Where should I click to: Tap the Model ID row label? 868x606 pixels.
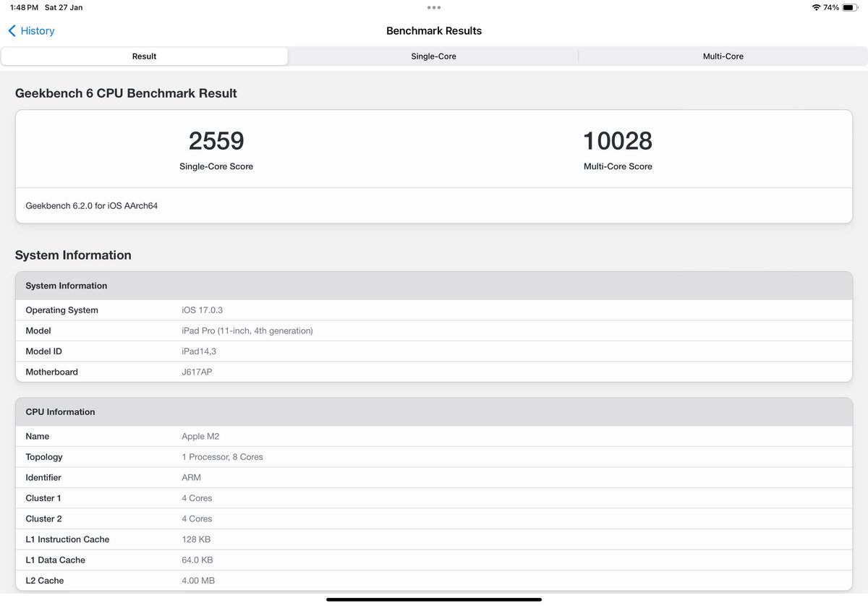pos(43,351)
